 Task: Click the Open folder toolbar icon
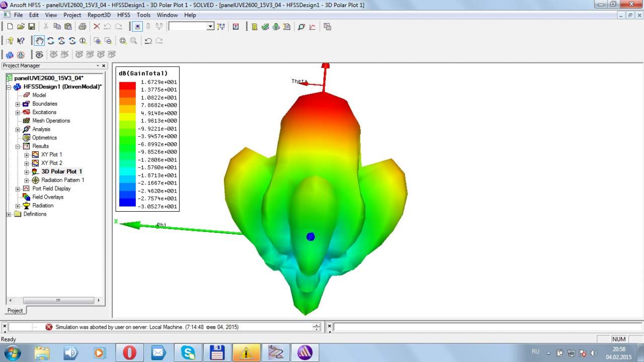[x=21, y=26]
